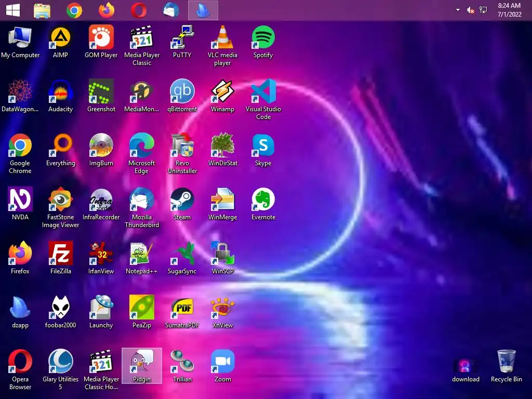532x399 pixels.
Task: Click the taskbar clock showing 8:24 AM
Action: (x=509, y=10)
